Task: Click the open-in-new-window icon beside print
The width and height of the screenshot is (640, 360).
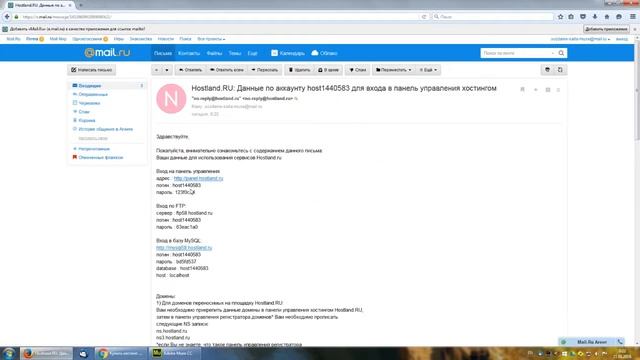Action: click(x=560, y=70)
